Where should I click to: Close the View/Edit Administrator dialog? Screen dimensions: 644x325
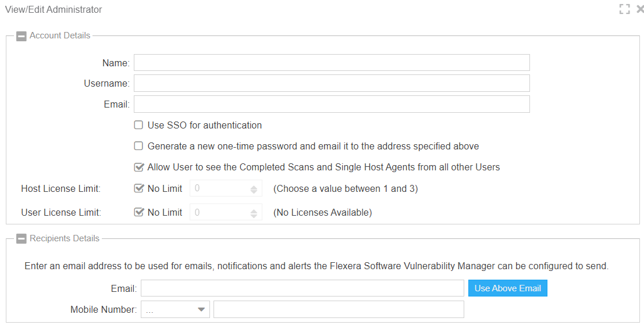(640, 9)
